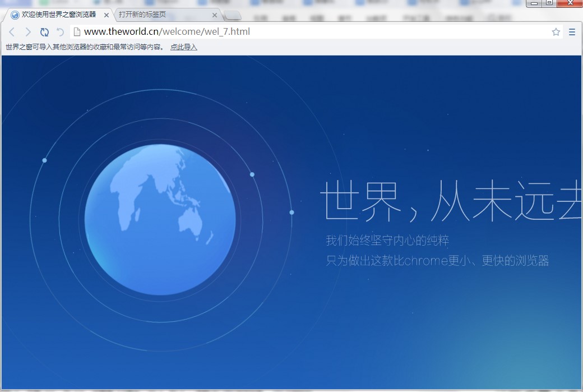Viewport: 583px width, 392px height.
Task: Click the text 我们始终坚守内心的纯粹
Action: 387,241
